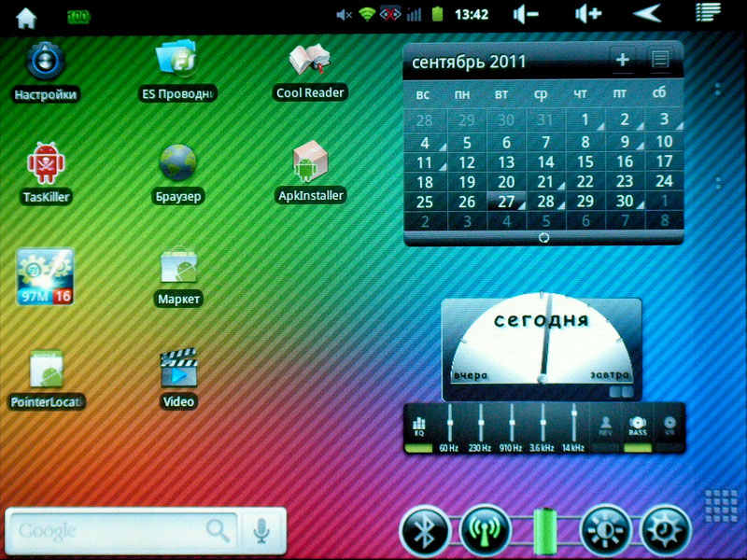The width and height of the screenshot is (747, 560).
Task: Open calendar agenda list view
Action: pyautogui.click(x=660, y=61)
